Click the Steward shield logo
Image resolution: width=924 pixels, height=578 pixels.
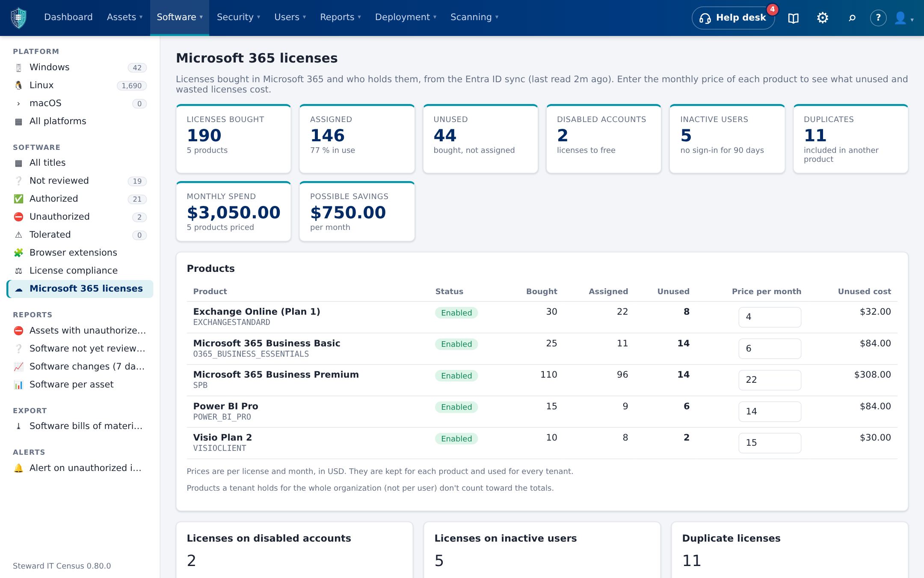point(18,18)
